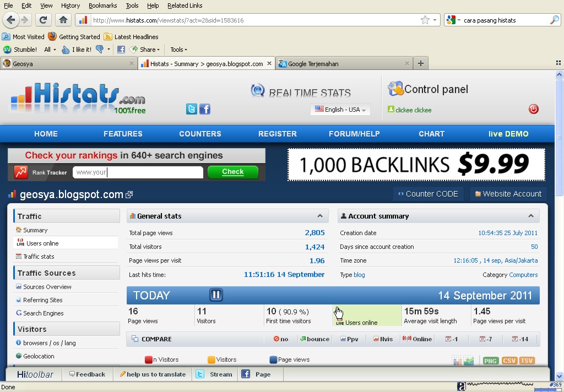Screen dimensions: 564x392
Task: Export chart as PNG
Action: click(x=491, y=361)
